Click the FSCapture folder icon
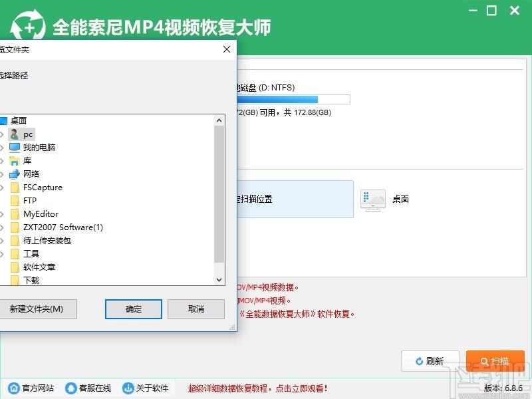Viewport: 532px width, 399px height. click(x=15, y=188)
